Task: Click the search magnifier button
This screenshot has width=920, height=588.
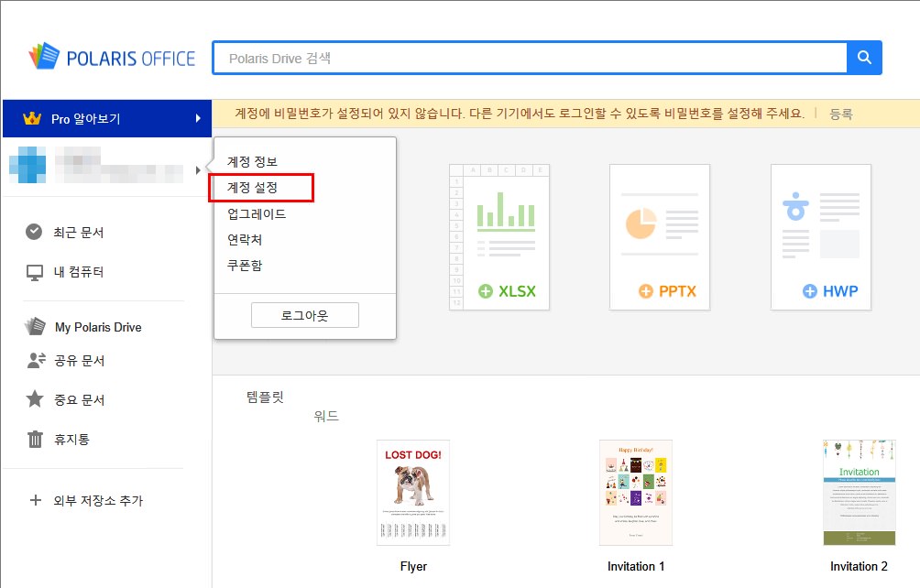Action: [864, 58]
